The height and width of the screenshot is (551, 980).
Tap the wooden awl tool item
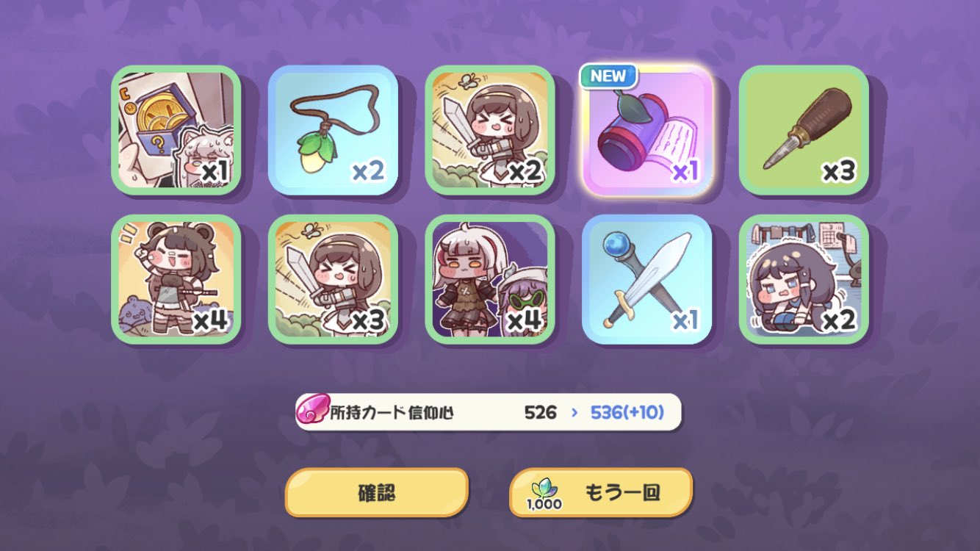[x=804, y=130]
